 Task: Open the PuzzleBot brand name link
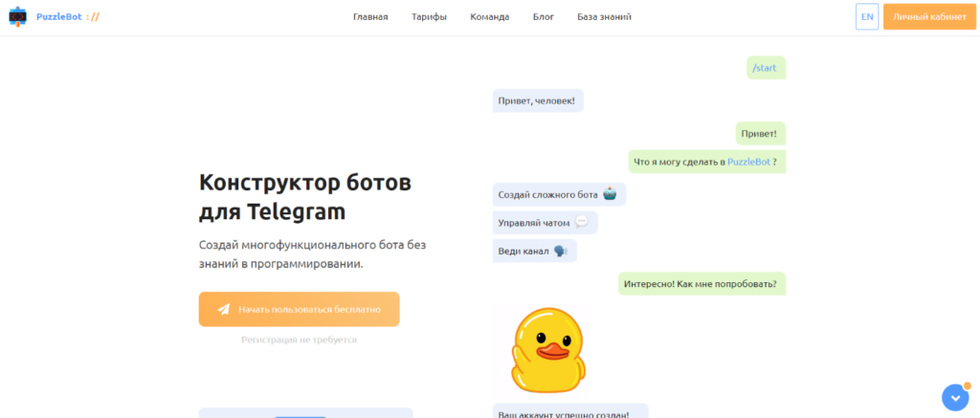[68, 17]
